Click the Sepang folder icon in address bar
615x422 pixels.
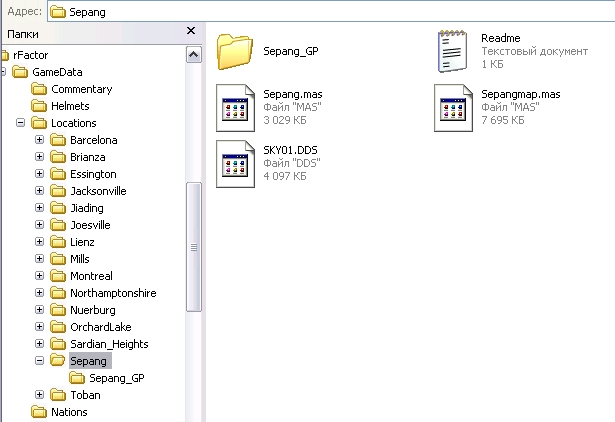click(x=58, y=12)
